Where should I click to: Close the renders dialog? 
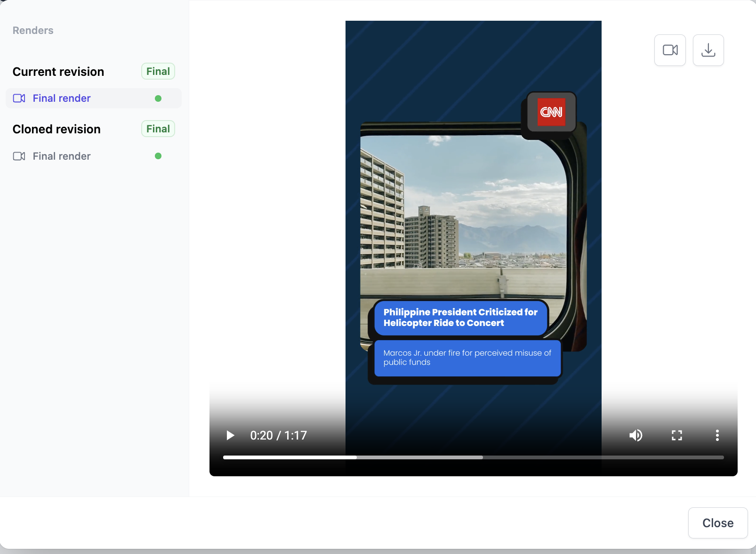718,523
